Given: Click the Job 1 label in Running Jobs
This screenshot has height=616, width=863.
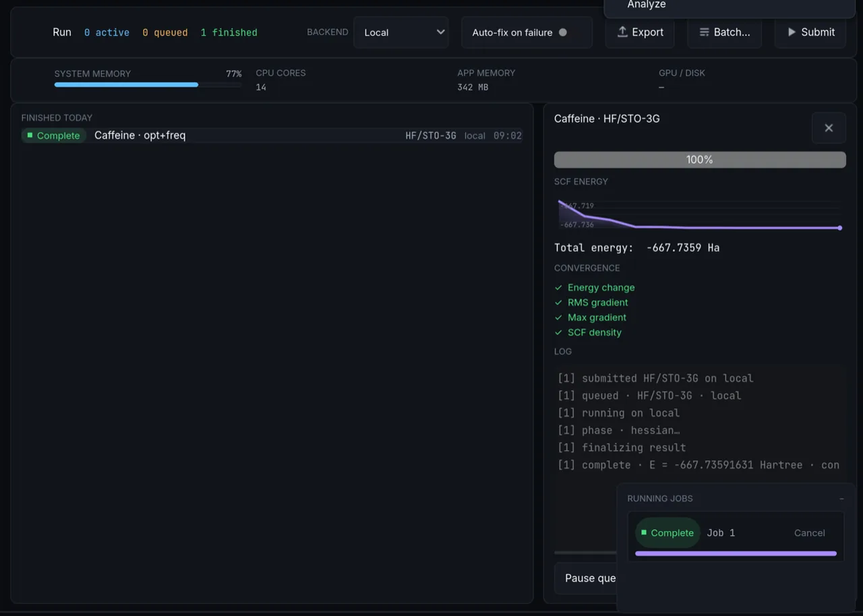Looking at the screenshot, I should coord(721,533).
